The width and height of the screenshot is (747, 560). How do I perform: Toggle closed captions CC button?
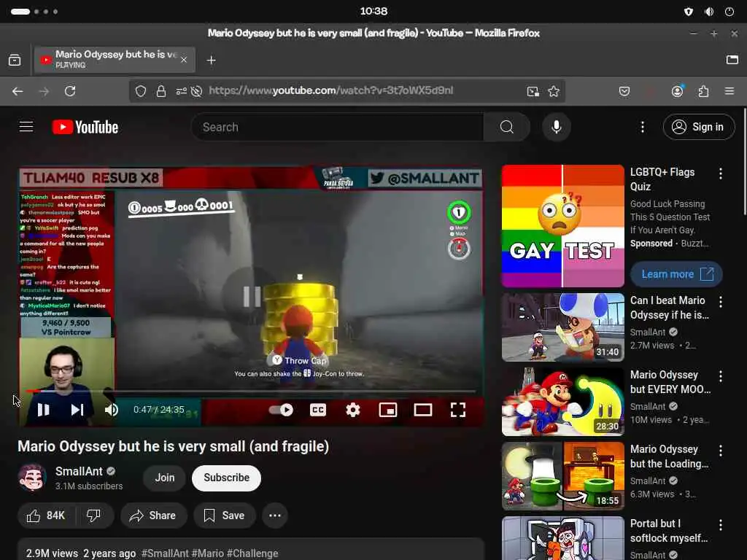point(318,410)
